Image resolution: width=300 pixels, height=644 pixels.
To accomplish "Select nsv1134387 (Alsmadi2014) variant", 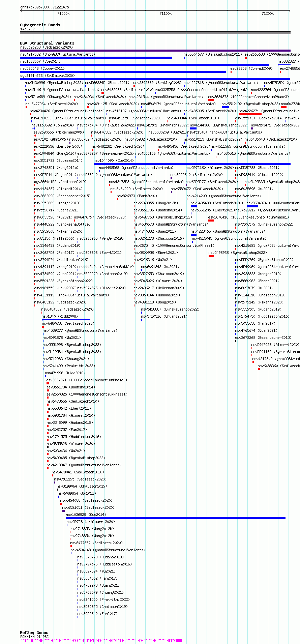I will 58,189.
